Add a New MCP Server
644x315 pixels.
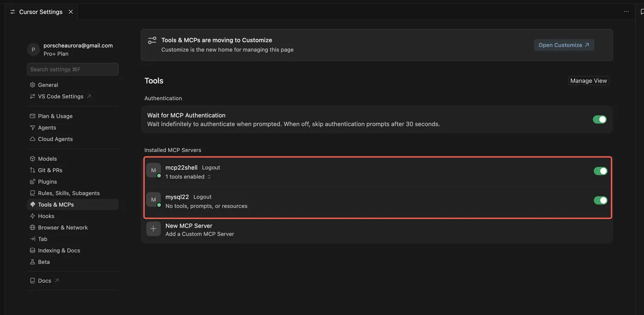(377, 229)
